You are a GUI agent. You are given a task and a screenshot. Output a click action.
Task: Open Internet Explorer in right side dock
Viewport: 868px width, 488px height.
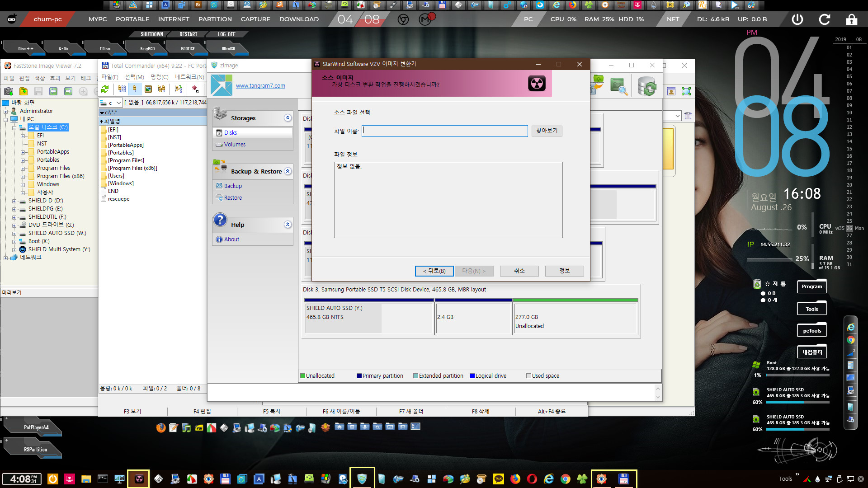click(850, 327)
